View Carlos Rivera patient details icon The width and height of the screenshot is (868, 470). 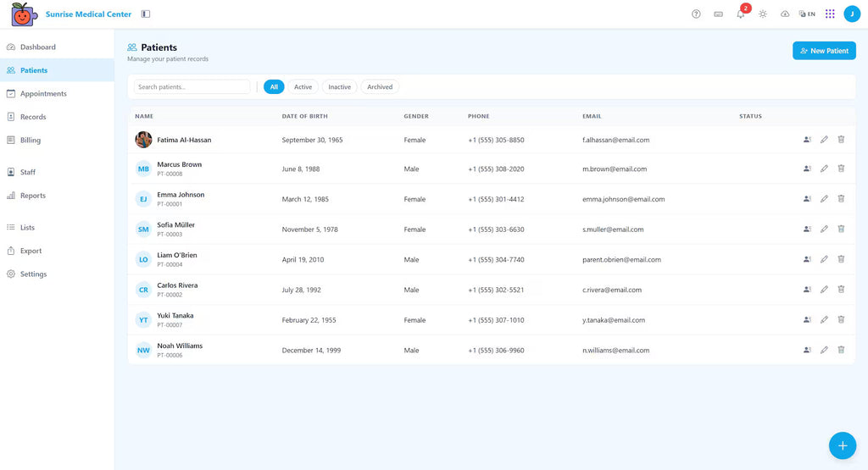[807, 289]
